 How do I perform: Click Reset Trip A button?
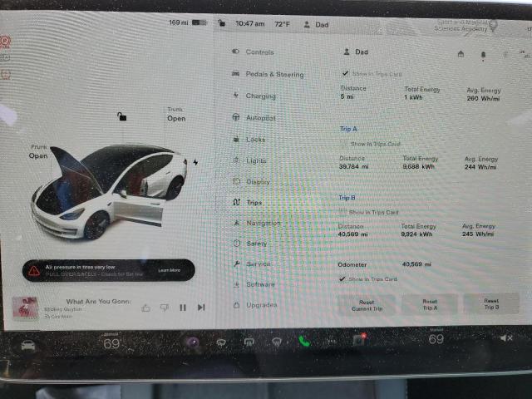[430, 304]
